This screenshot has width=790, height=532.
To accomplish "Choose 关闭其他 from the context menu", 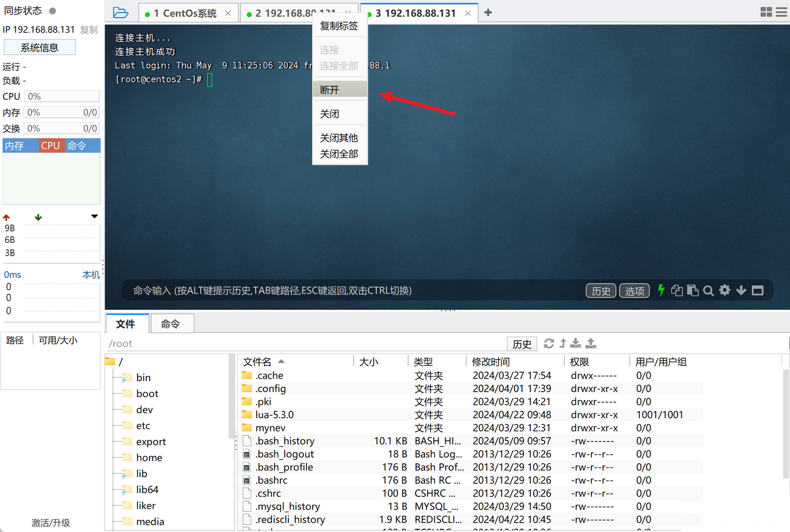I will coord(340,138).
